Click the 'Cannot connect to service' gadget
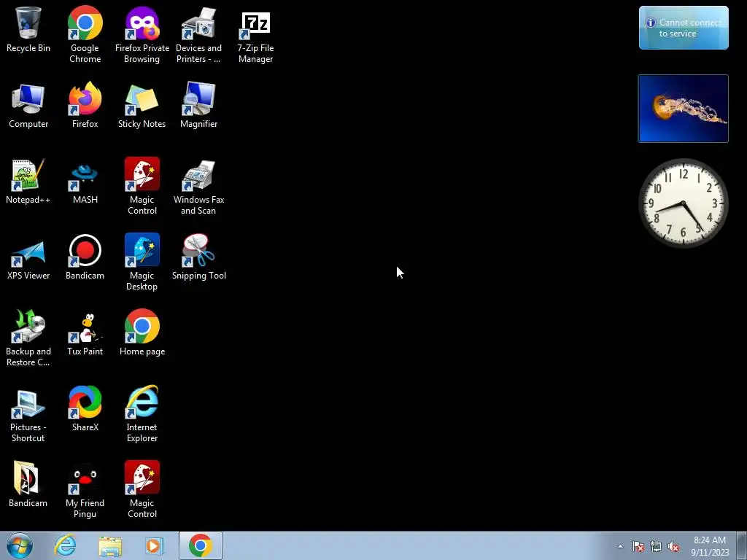Viewport: 747px width, 560px height. coord(684,28)
